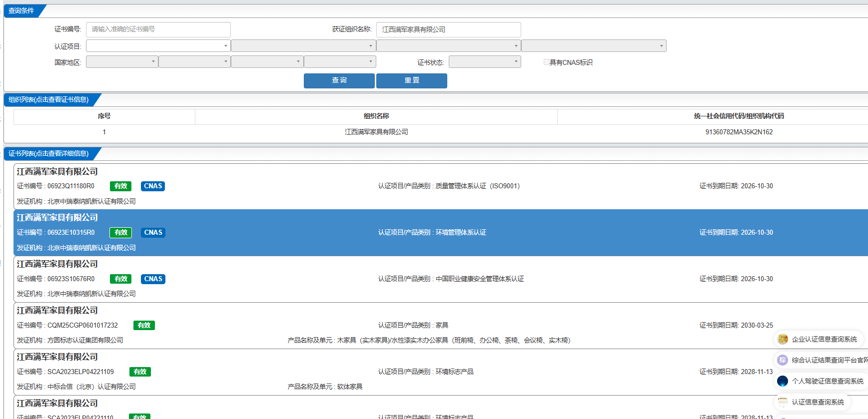This screenshot has height=419, width=868.
Task: Open the third 国家地区 dropdown
Action: click(x=267, y=62)
